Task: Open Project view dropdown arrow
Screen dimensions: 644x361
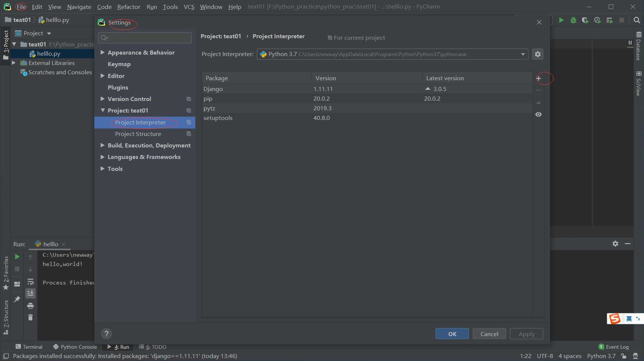Action: [49, 33]
